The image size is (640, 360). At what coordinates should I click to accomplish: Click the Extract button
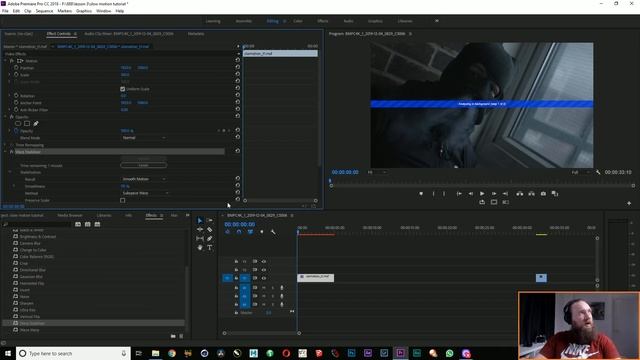pos(531,194)
